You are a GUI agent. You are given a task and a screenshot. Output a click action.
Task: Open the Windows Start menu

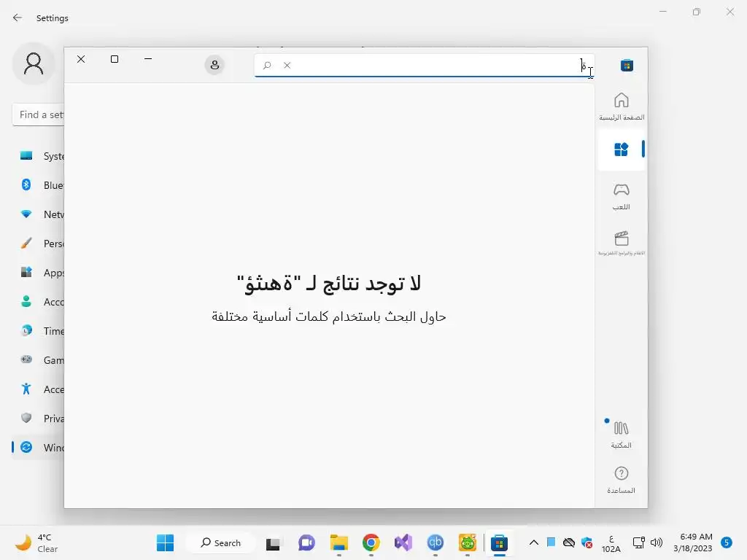click(x=166, y=542)
